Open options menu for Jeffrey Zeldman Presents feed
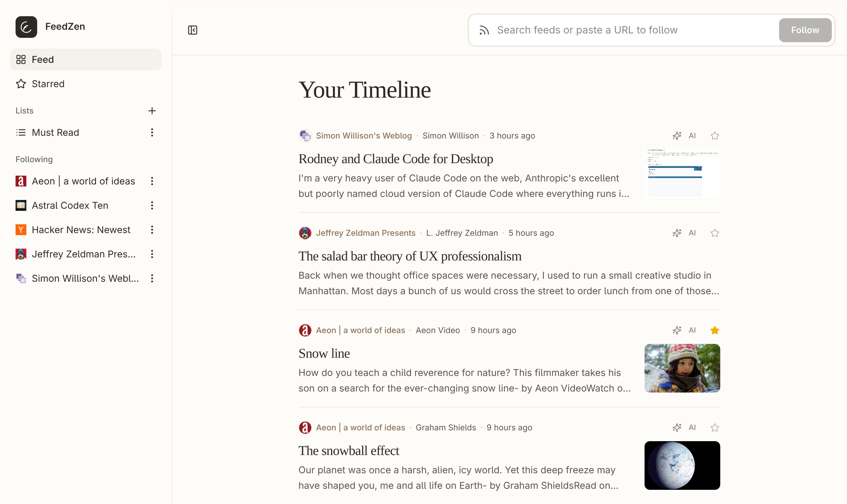The width and height of the screenshot is (847, 504). point(152,254)
